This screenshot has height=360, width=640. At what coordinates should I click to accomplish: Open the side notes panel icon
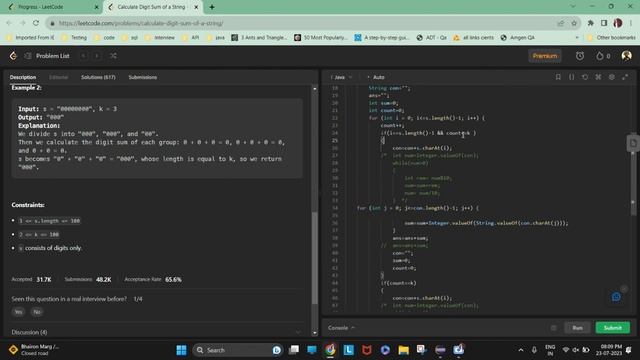tap(633, 143)
